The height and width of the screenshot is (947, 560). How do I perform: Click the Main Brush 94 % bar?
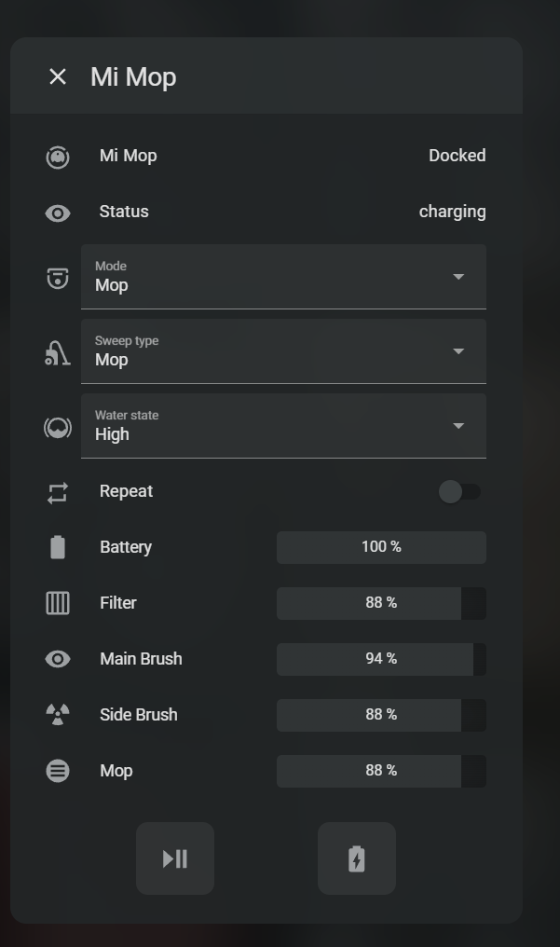click(x=381, y=659)
